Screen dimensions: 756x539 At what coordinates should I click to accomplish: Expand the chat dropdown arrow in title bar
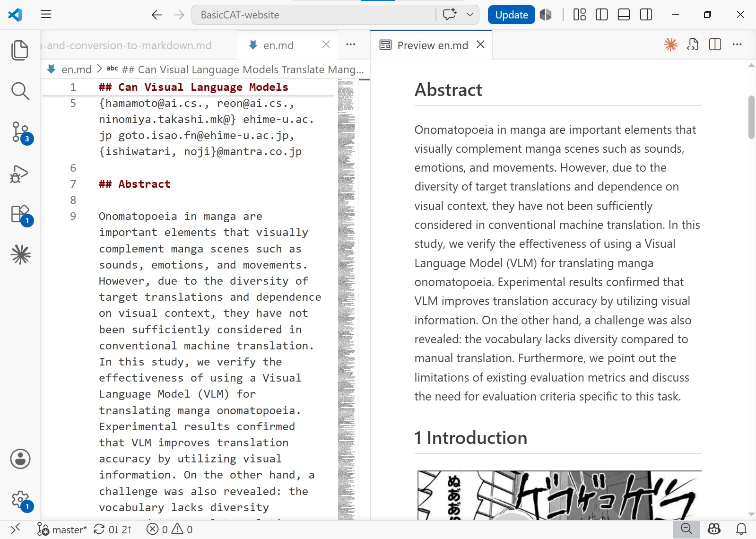click(x=470, y=15)
